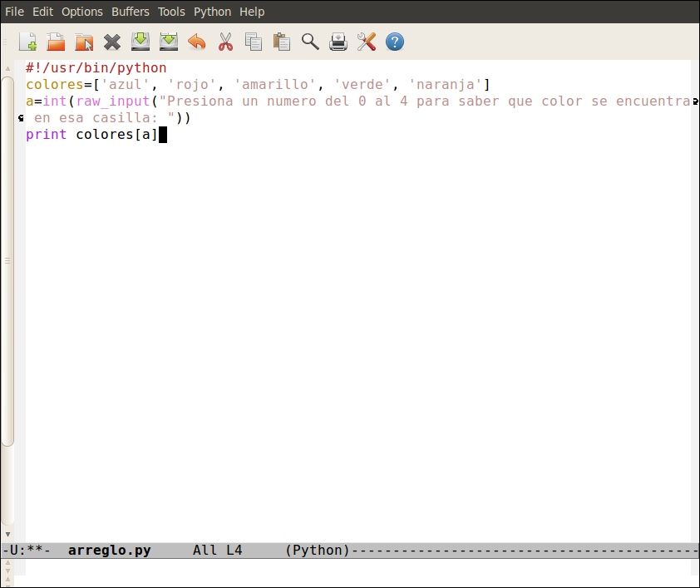
Task: Kill the current buffer using the X icon
Action: (112, 42)
